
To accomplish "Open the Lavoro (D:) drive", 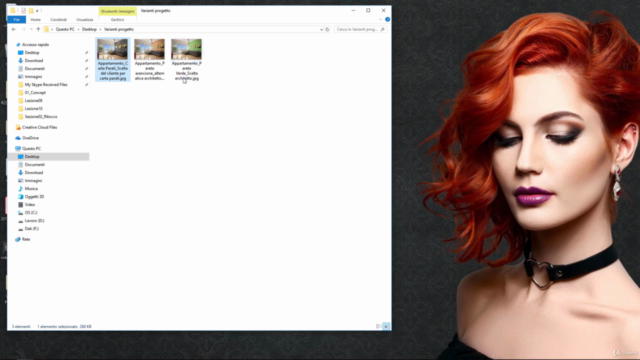I will click(34, 221).
